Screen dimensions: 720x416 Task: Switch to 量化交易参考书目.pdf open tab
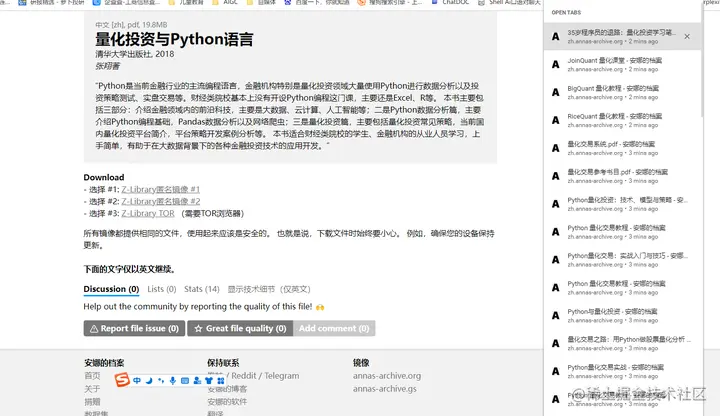coord(622,176)
